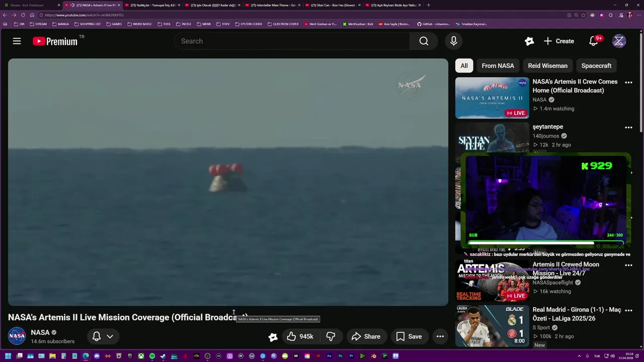The height and width of the screenshot is (362, 644).
Task: Open the sparkle Ask icon beside Create
Action: tap(529, 41)
